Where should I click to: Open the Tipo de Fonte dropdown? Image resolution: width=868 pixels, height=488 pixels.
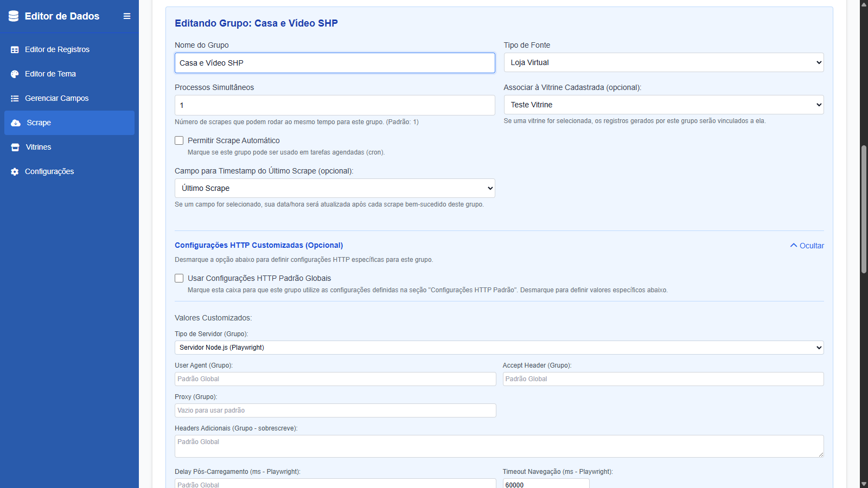point(663,62)
